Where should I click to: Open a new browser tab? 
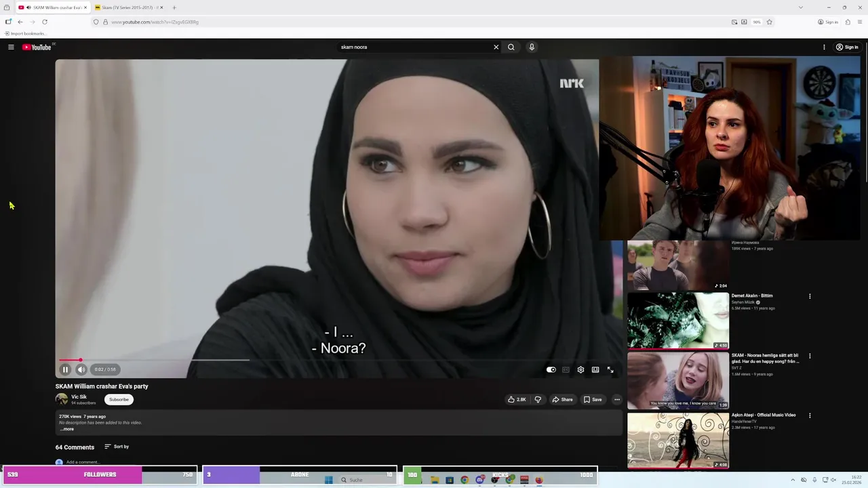click(174, 7)
